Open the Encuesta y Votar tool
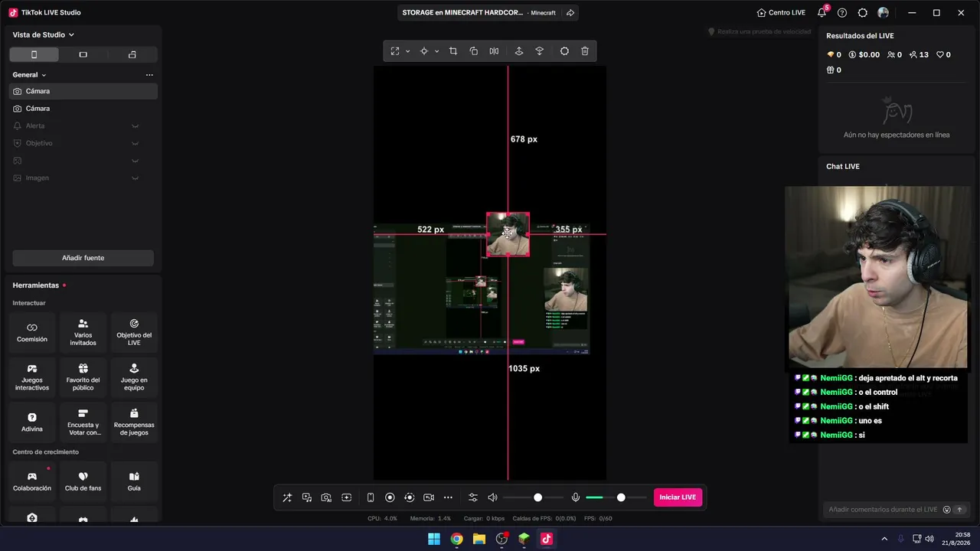This screenshot has height=551, width=980. pyautogui.click(x=83, y=422)
